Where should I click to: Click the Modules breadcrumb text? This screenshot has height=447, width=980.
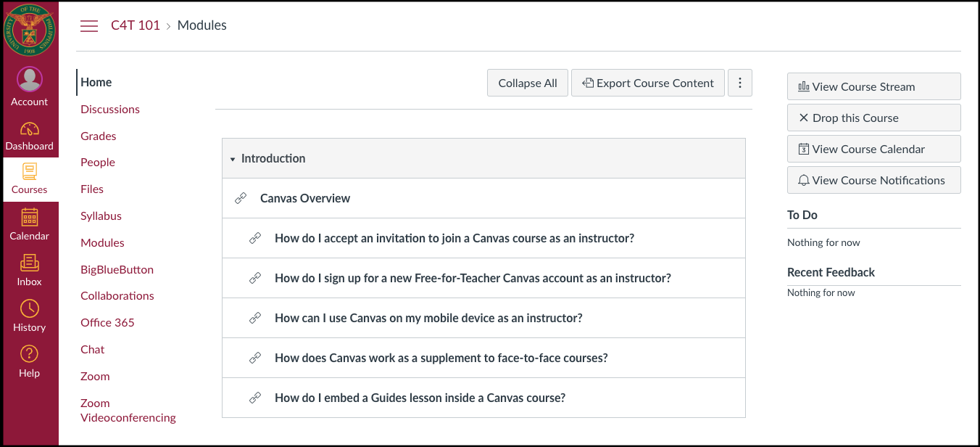[x=202, y=25]
